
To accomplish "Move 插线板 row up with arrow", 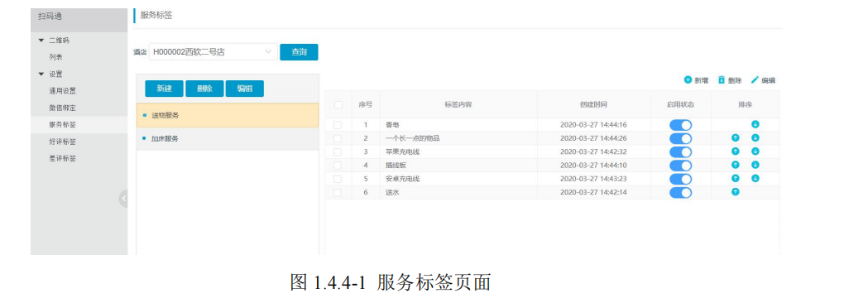I will click(x=735, y=165).
